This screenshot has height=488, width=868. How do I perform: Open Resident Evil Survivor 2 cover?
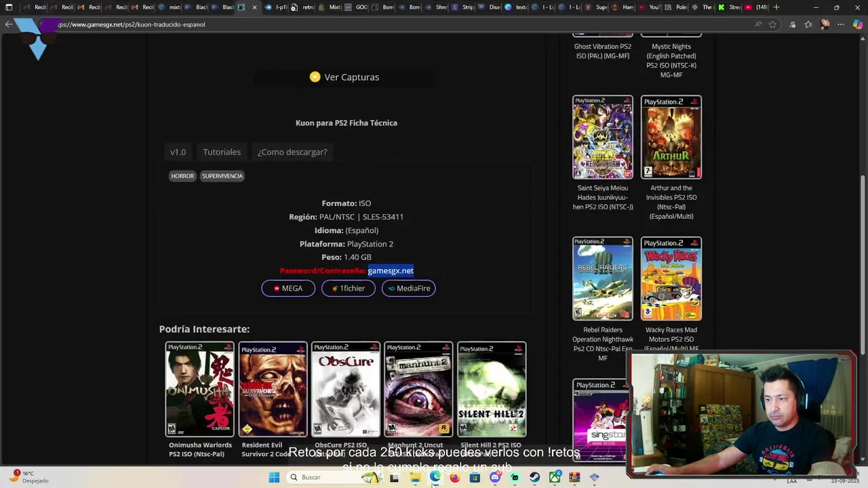(x=273, y=390)
